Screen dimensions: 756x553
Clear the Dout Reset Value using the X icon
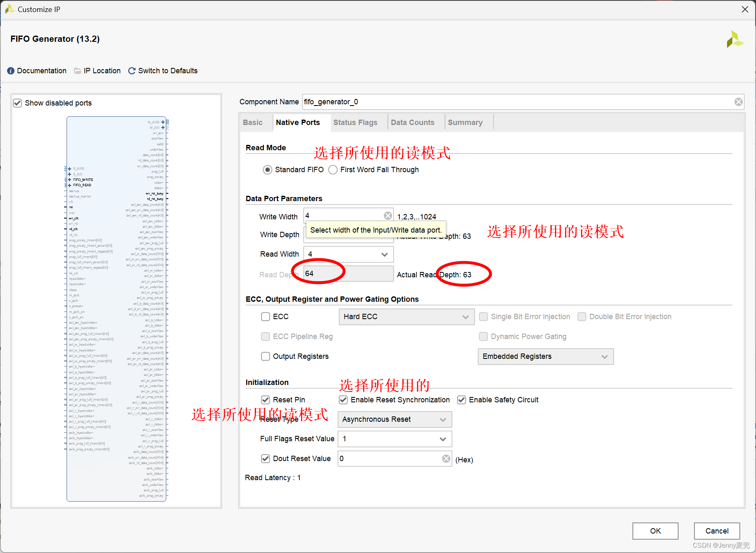pos(446,458)
